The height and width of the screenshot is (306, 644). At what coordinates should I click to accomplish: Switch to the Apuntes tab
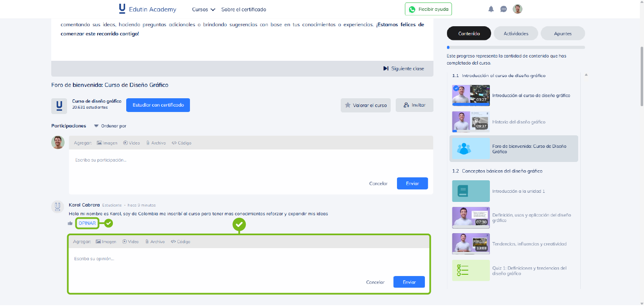(562, 33)
